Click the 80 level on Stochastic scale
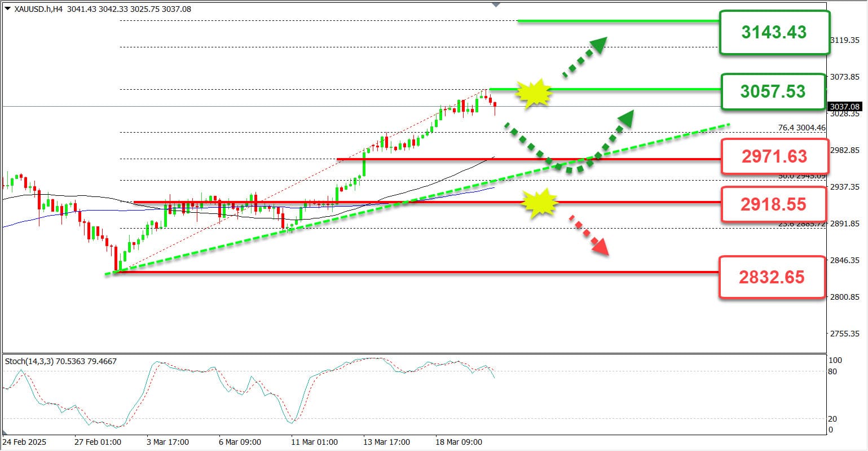868x451 pixels. 832,371
